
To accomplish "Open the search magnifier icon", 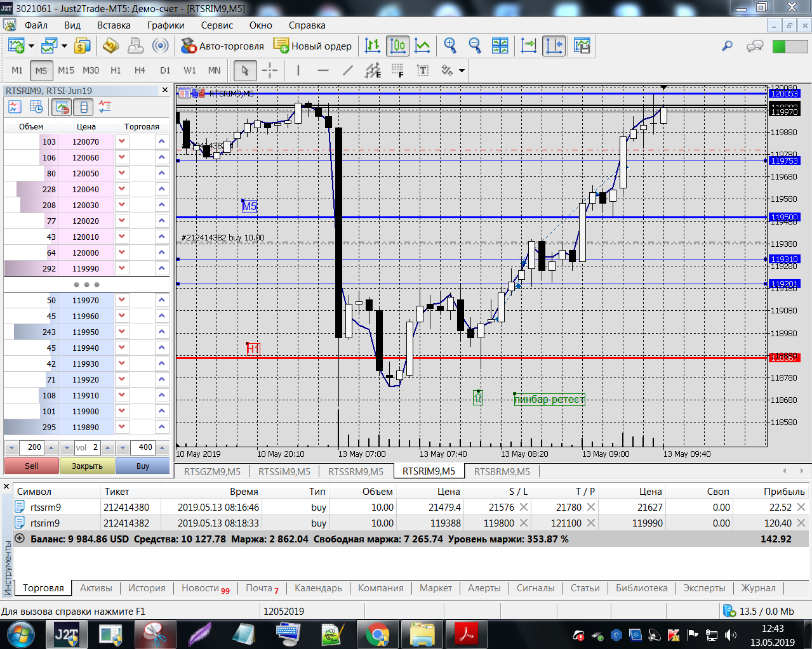I will coord(728,46).
